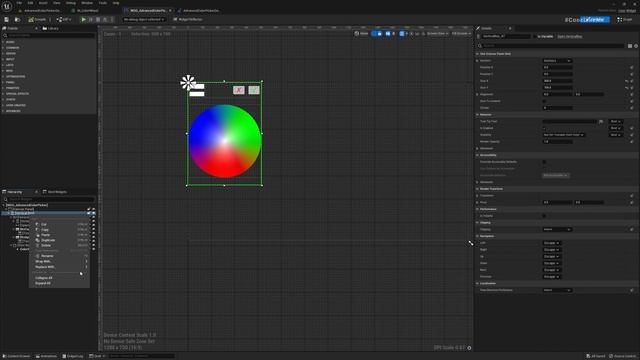640x360 pixels.
Task: Open the Content Drawer
Action: (x=16, y=356)
